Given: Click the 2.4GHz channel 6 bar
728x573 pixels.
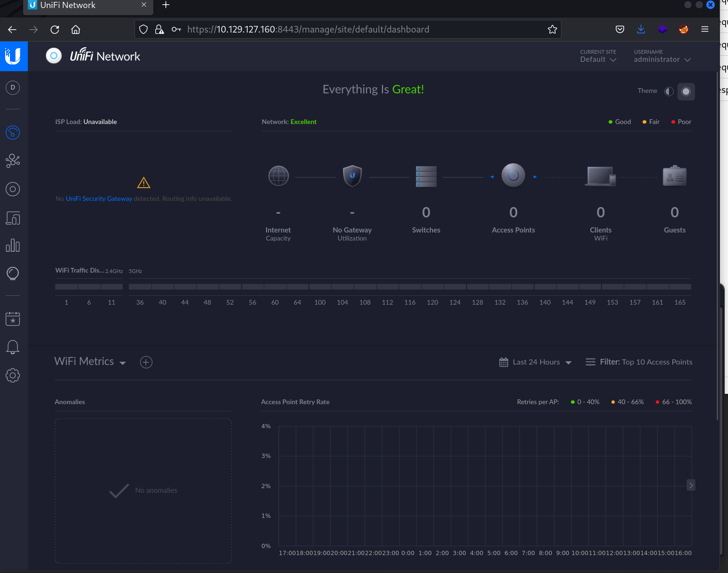Looking at the screenshot, I should tap(89, 287).
